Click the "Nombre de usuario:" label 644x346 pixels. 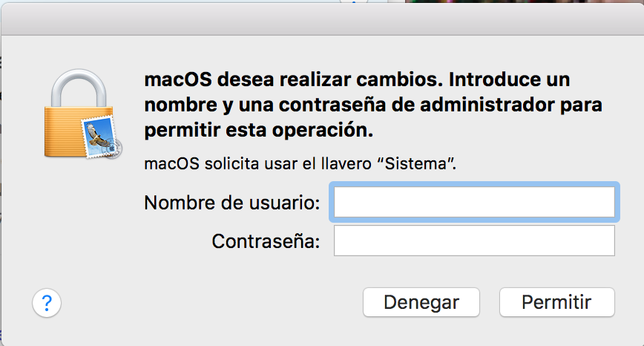point(232,203)
